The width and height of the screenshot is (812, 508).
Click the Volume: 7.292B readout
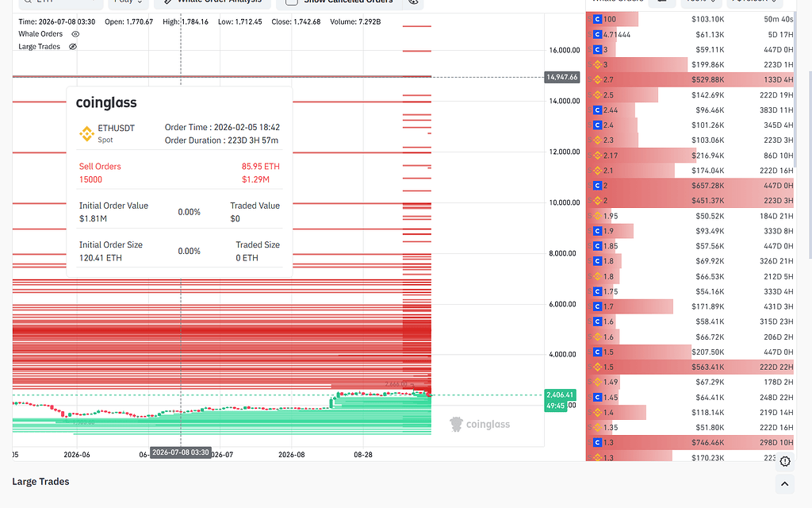coord(355,21)
